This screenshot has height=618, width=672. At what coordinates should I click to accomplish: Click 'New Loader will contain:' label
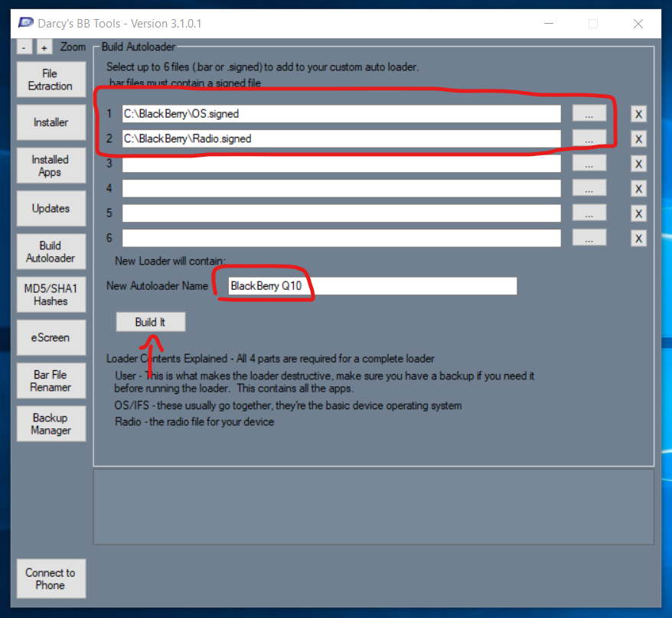pyautogui.click(x=170, y=261)
